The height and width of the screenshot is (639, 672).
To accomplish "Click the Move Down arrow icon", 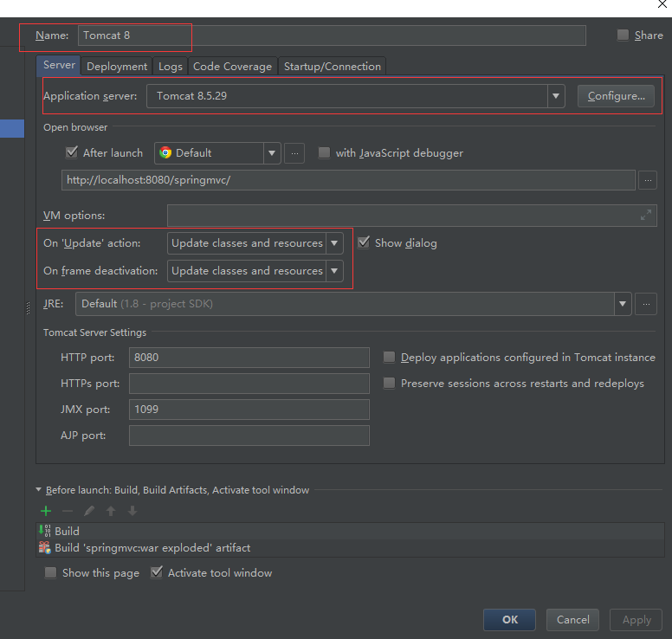I will click(x=132, y=511).
